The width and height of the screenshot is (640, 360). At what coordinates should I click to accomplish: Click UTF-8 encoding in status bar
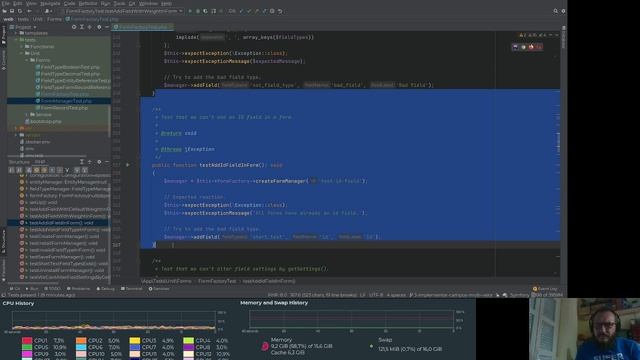coord(376,295)
